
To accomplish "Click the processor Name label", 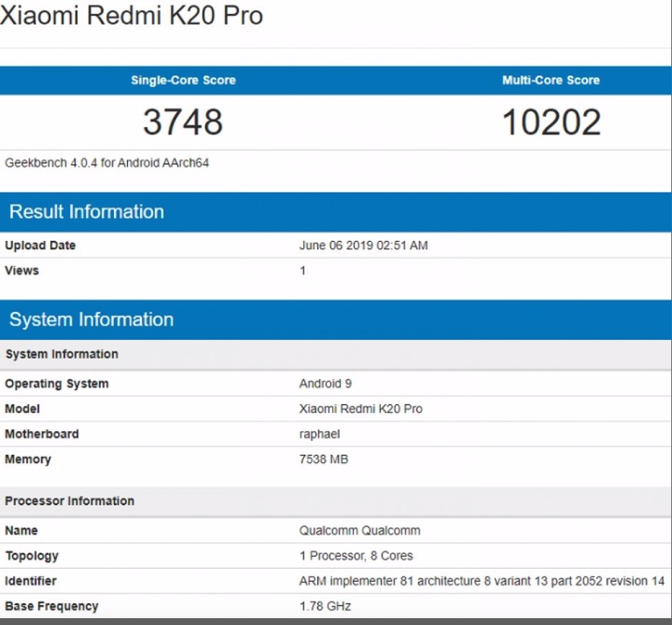I will [x=21, y=530].
